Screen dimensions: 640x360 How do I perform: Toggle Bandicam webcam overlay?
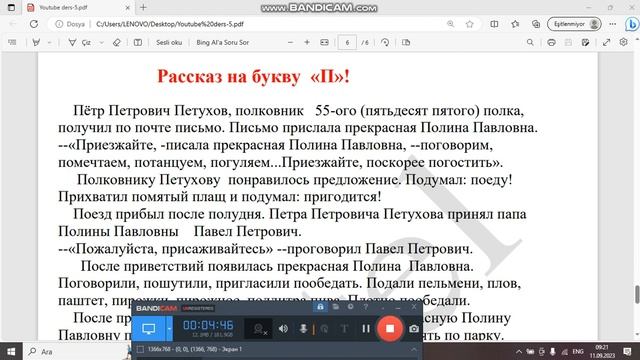(259, 329)
